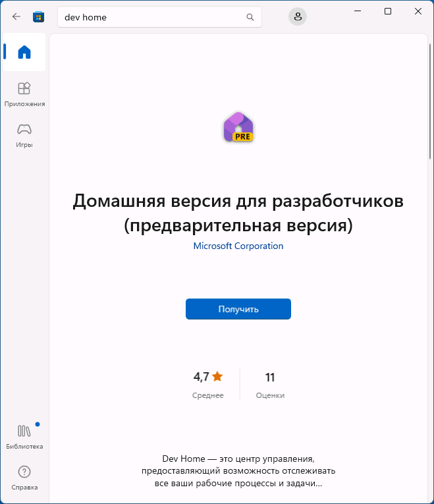This screenshot has width=434, height=504.
Task: Click the orange rating star
Action: coord(217,376)
